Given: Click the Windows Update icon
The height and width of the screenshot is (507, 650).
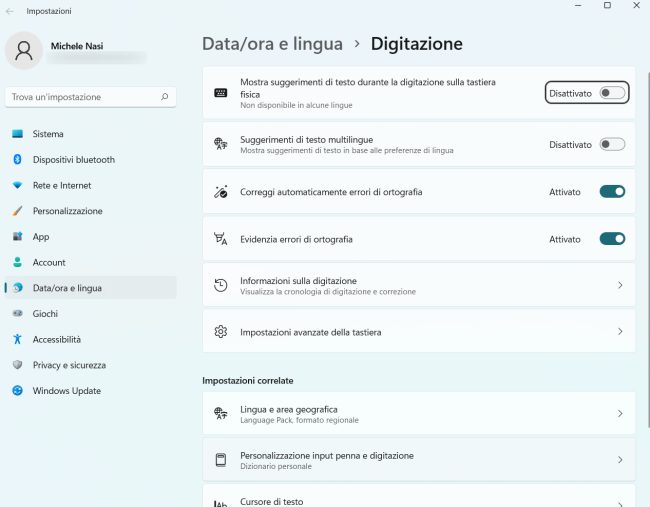Looking at the screenshot, I should click(17, 391).
